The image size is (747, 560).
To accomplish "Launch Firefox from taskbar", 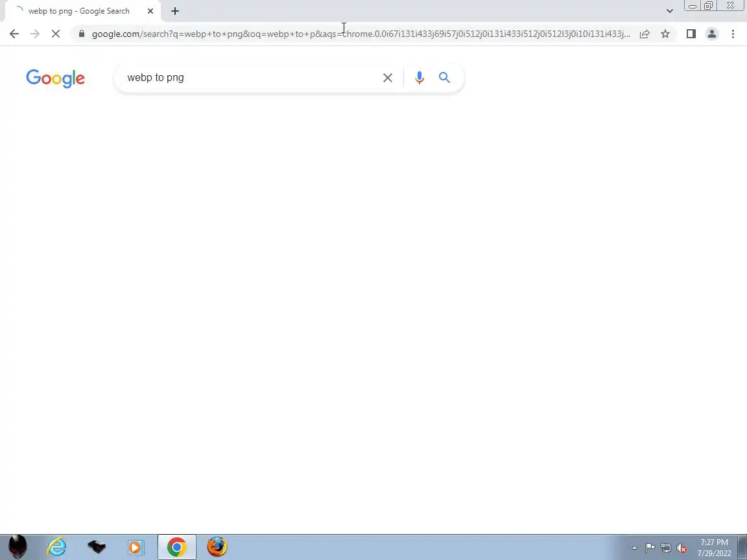I will tap(217, 547).
